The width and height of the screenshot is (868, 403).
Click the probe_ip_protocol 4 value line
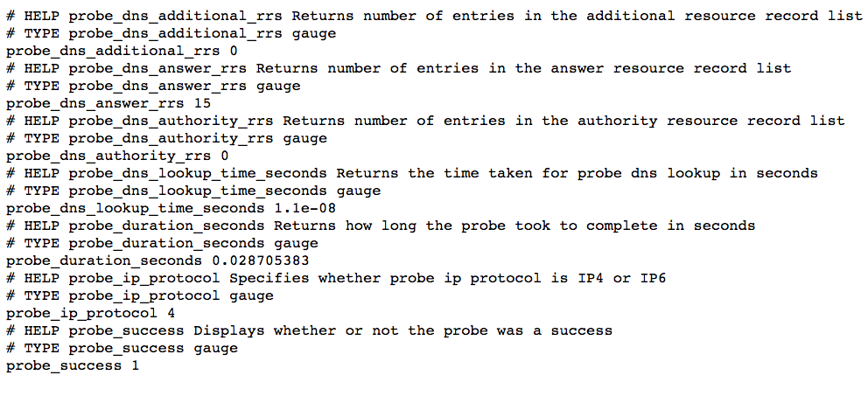(91, 314)
